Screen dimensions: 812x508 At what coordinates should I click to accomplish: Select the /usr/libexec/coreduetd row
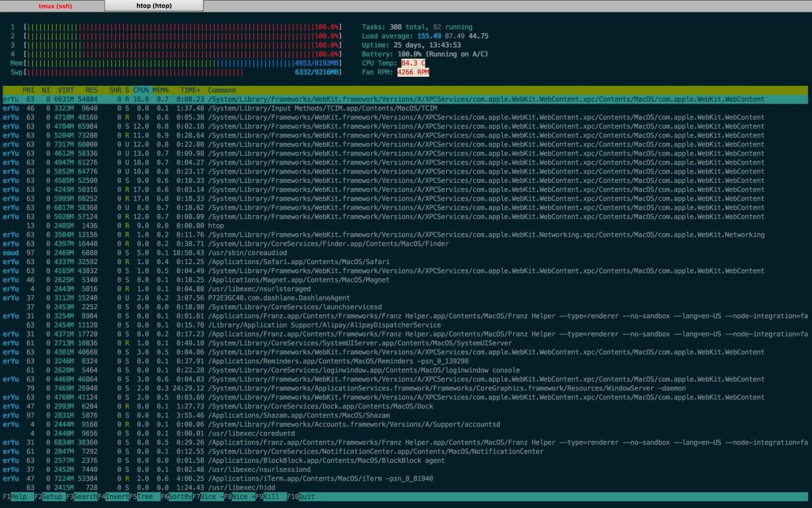point(406,433)
